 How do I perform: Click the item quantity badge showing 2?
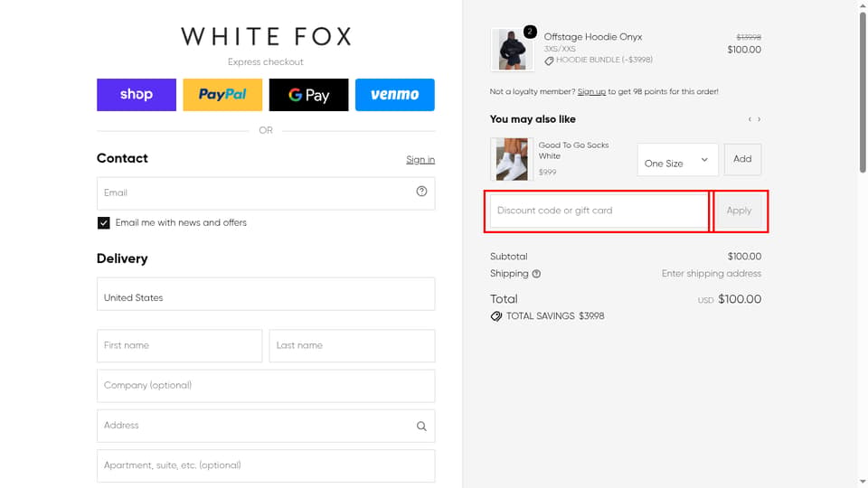point(530,32)
